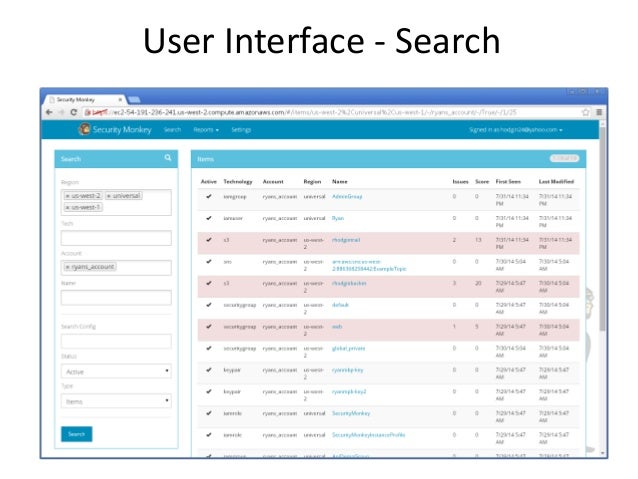Close the Security Monkey browser tab
638x479 pixels.
coord(120,99)
